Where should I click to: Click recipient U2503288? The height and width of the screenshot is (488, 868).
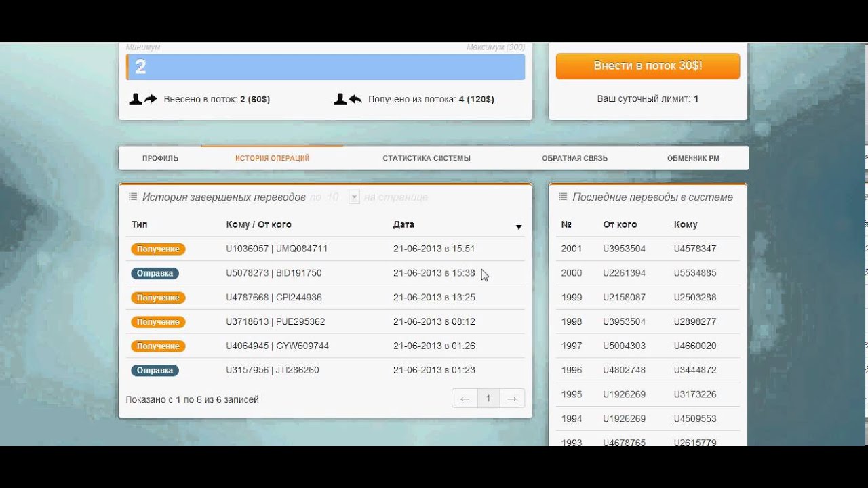pos(695,298)
